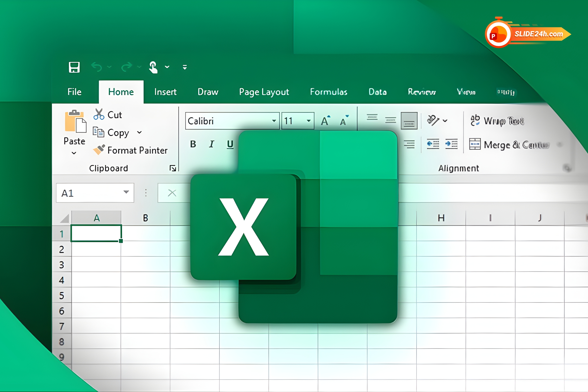588x392 pixels.
Task: Click Cut with the scissors icon
Action: coord(108,115)
